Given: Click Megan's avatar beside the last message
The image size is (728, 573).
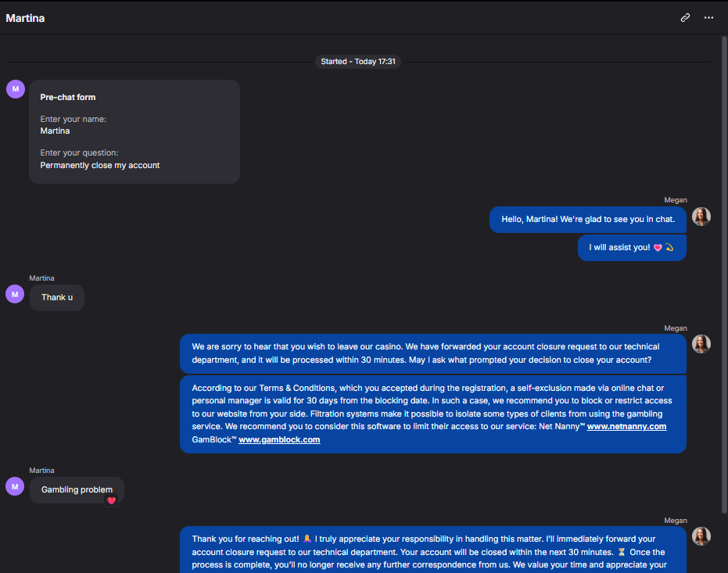Looking at the screenshot, I should coord(701,536).
